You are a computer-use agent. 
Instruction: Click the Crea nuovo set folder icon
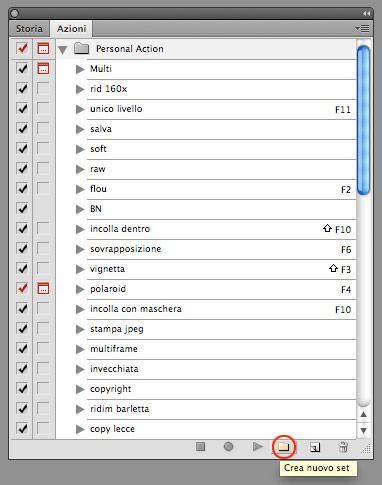[283, 447]
